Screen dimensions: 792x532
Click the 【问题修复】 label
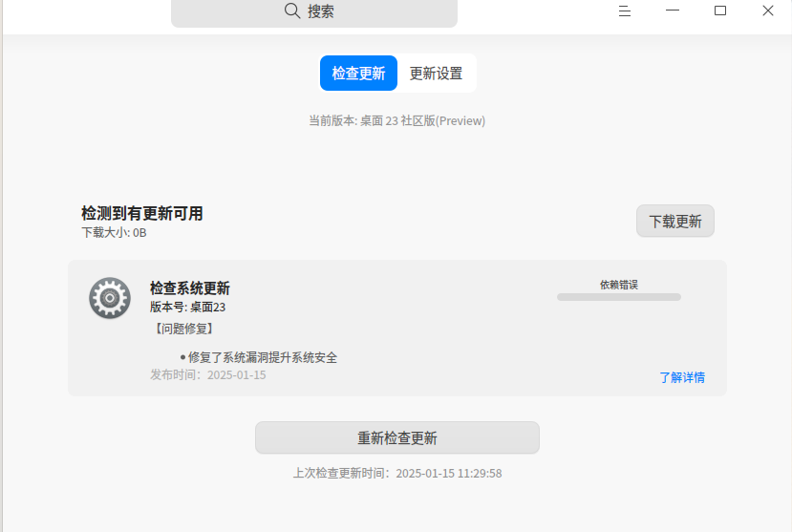[x=183, y=329]
